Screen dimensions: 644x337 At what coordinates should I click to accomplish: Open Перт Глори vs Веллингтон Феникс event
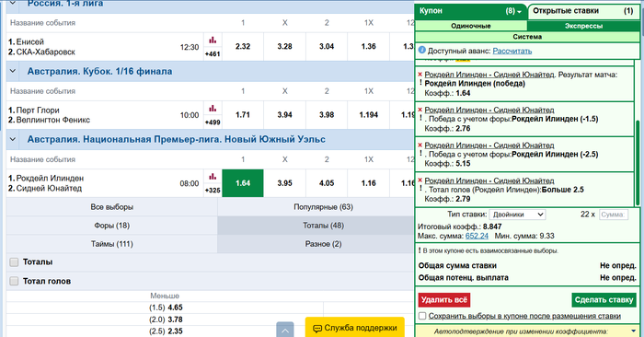49,115
